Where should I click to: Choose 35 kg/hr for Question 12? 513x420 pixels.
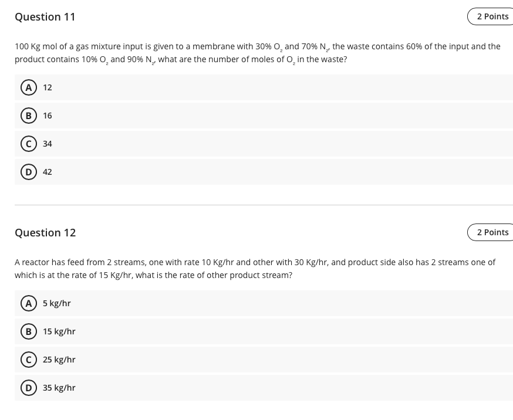pyautogui.click(x=59, y=387)
